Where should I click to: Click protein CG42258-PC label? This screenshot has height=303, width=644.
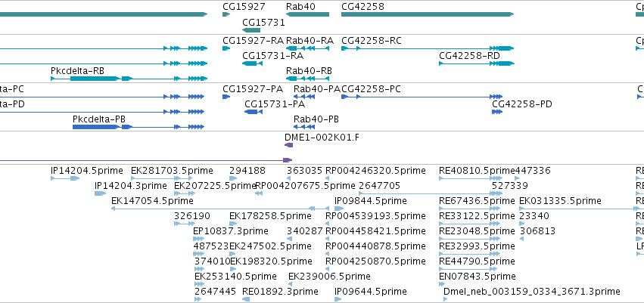click(x=371, y=89)
